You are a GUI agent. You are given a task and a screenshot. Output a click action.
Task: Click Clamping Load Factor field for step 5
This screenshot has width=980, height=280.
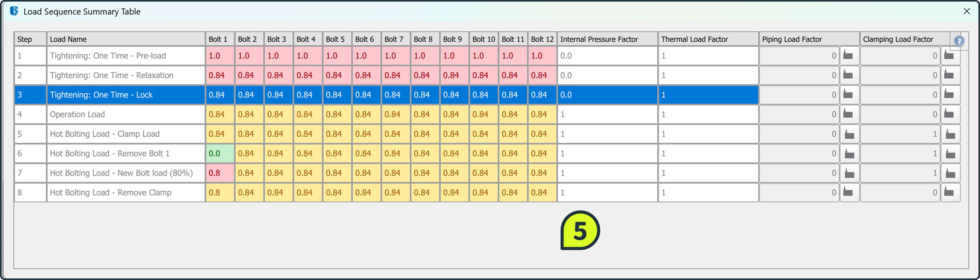(900, 134)
